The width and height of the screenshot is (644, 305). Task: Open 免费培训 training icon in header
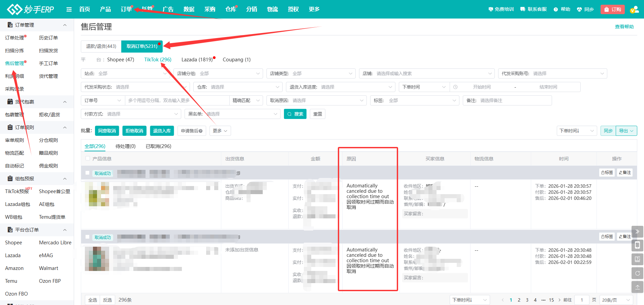[491, 9]
